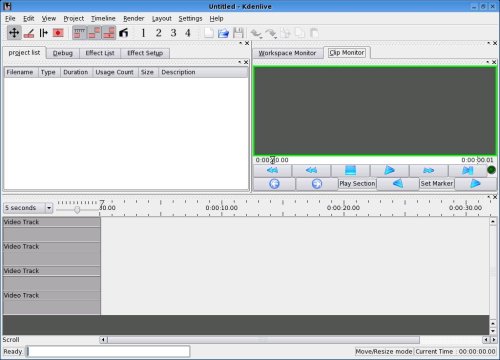
Task: Switch to the project list tab
Action: coord(24,53)
